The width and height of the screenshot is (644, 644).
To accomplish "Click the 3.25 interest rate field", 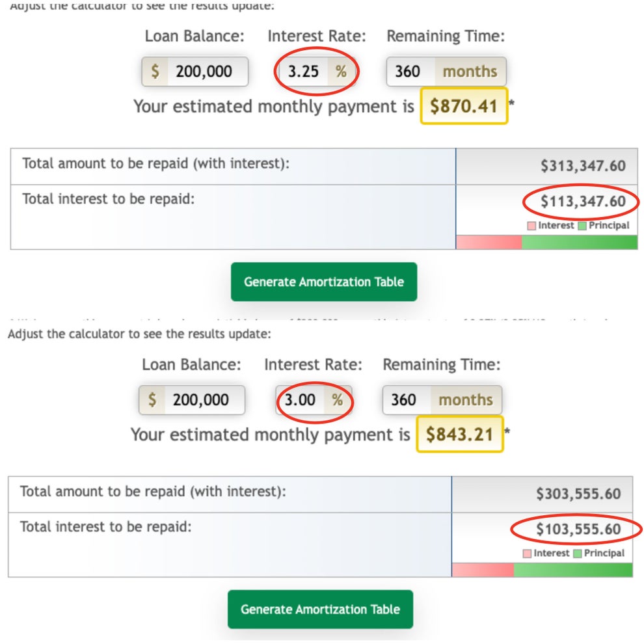I will (304, 72).
